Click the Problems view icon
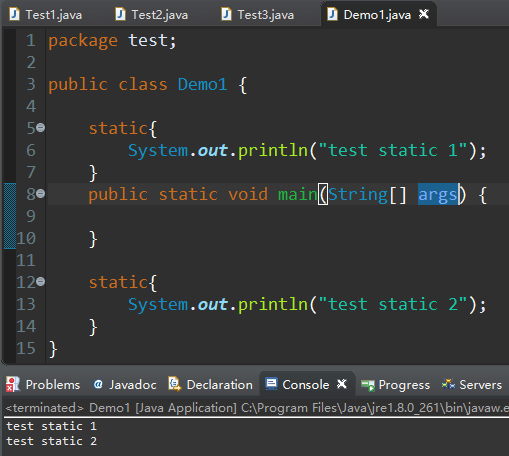This screenshot has height=456, width=509. 13,385
